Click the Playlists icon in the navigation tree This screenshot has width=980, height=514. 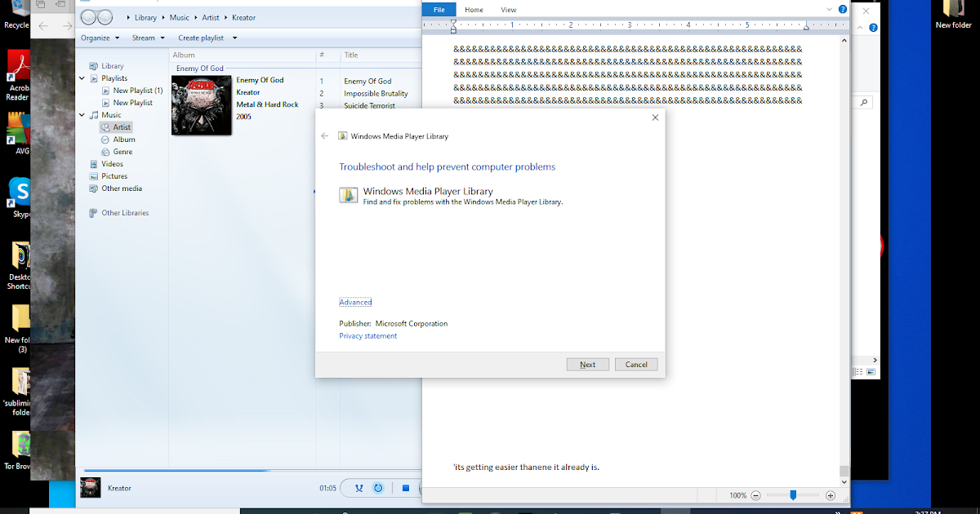95,78
